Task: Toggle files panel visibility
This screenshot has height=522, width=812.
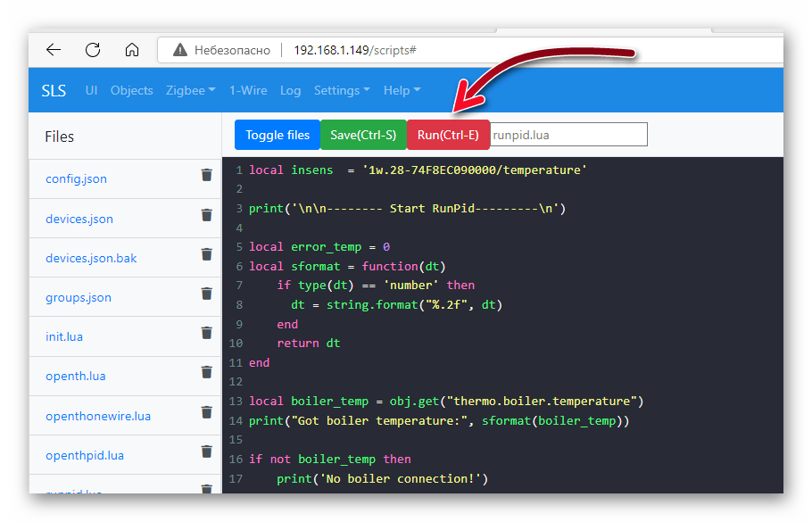Action: [278, 135]
